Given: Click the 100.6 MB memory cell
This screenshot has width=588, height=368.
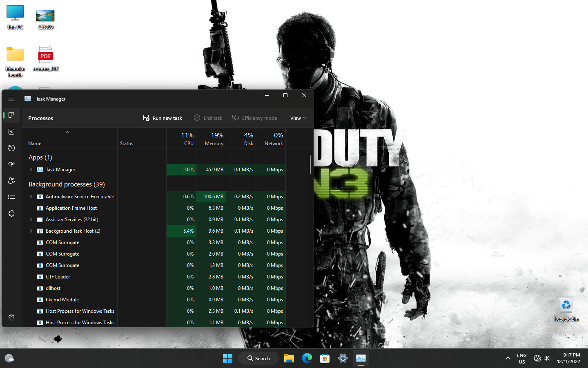Looking at the screenshot, I should tap(211, 197).
